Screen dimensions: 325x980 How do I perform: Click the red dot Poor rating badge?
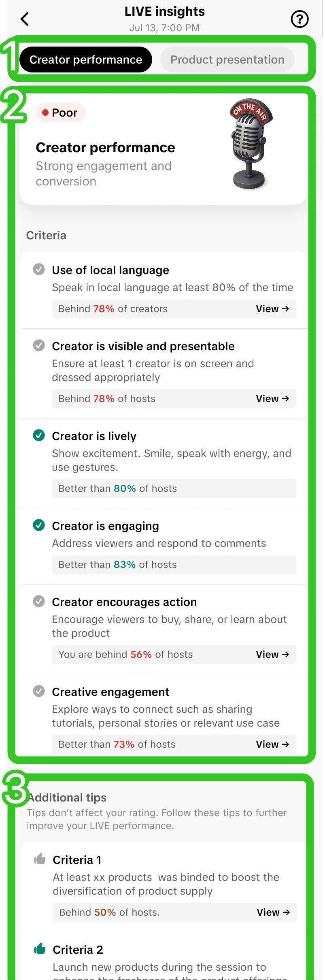coord(60,113)
